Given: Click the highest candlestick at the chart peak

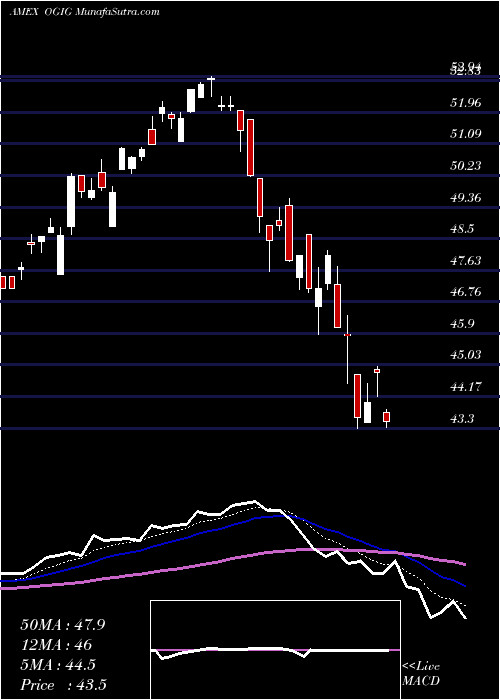Looking at the screenshot, I should (x=211, y=87).
